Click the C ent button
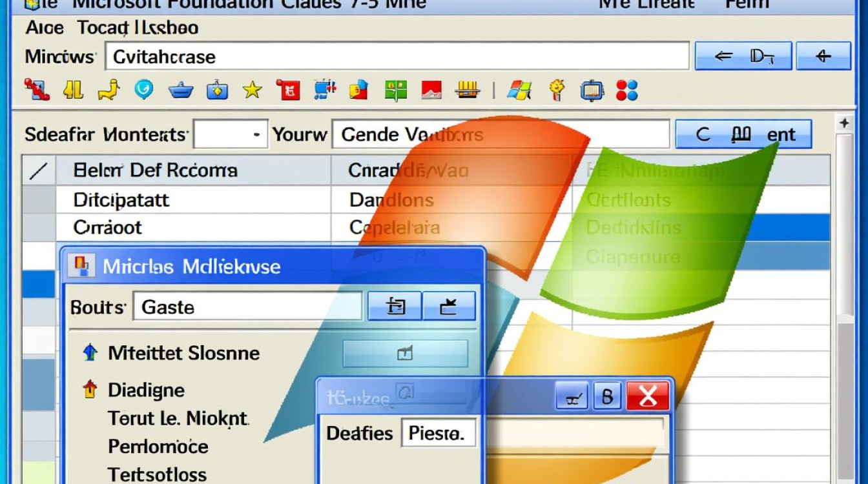The image size is (868, 484). [743, 134]
